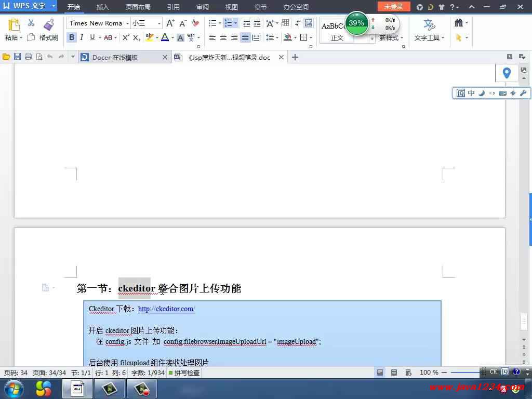Center align text
The width and height of the screenshot is (532, 399).
pyautogui.click(x=223, y=37)
